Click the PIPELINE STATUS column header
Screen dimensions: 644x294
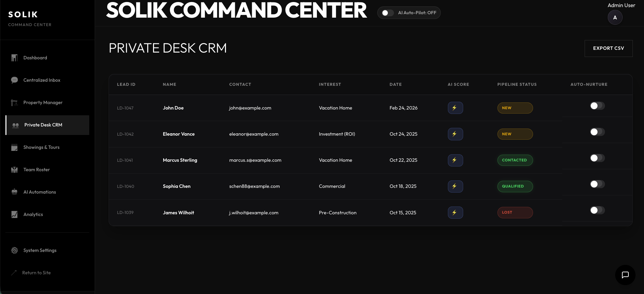(517, 84)
